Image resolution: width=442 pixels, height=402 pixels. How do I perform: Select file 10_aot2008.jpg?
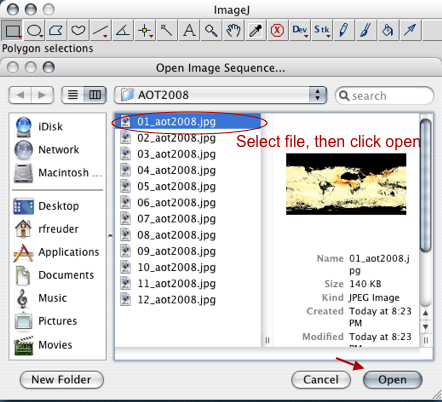point(188,267)
